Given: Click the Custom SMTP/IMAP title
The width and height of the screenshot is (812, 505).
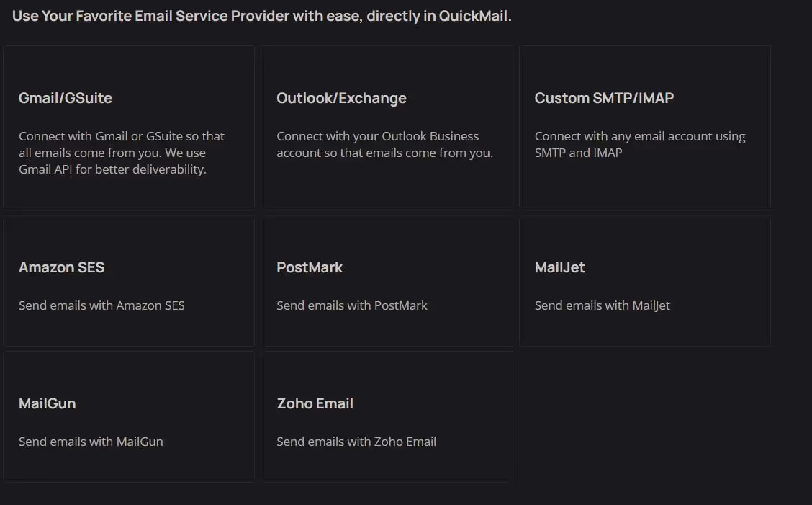Looking at the screenshot, I should point(603,98).
